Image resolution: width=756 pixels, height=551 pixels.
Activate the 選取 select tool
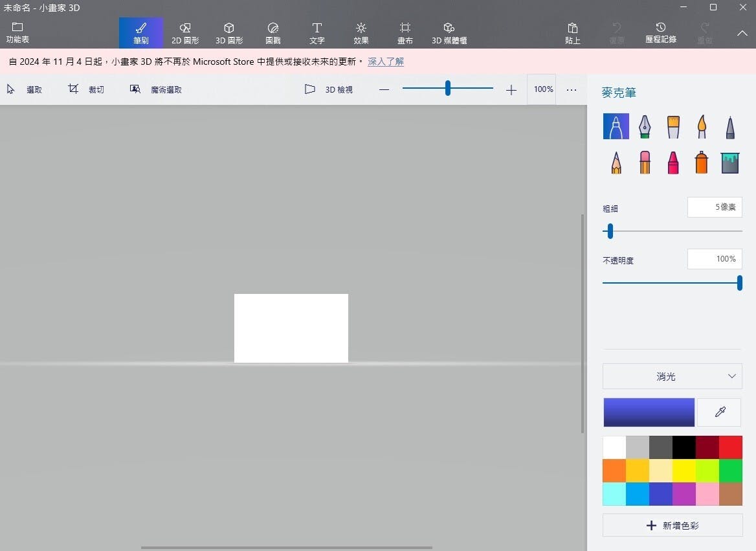point(25,89)
